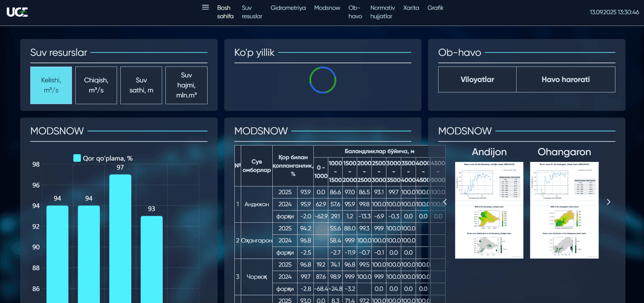Click 94.2 value in Оҳангарон 2025 row
Image resolution: width=644 pixels, height=303 pixels.
click(x=305, y=229)
